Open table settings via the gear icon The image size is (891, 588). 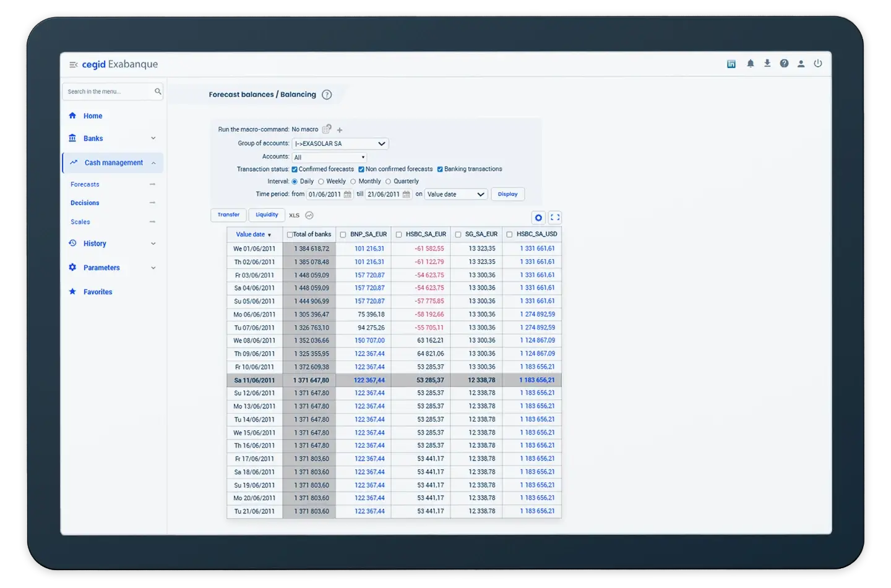pos(538,218)
